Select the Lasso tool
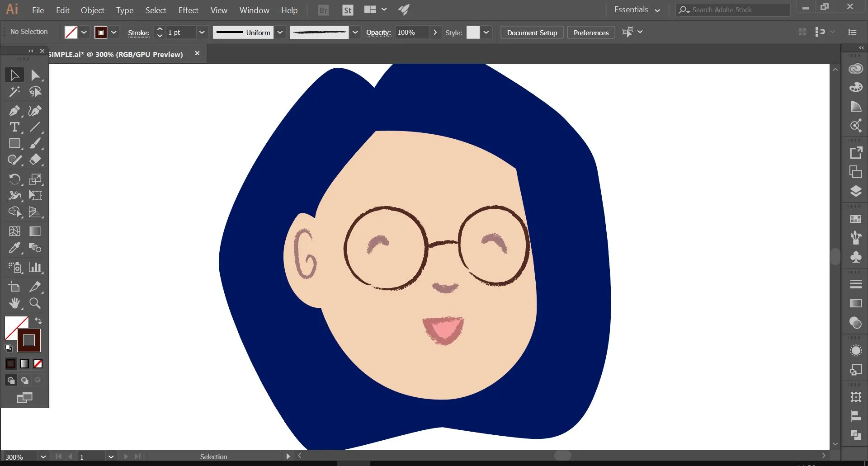 point(35,92)
